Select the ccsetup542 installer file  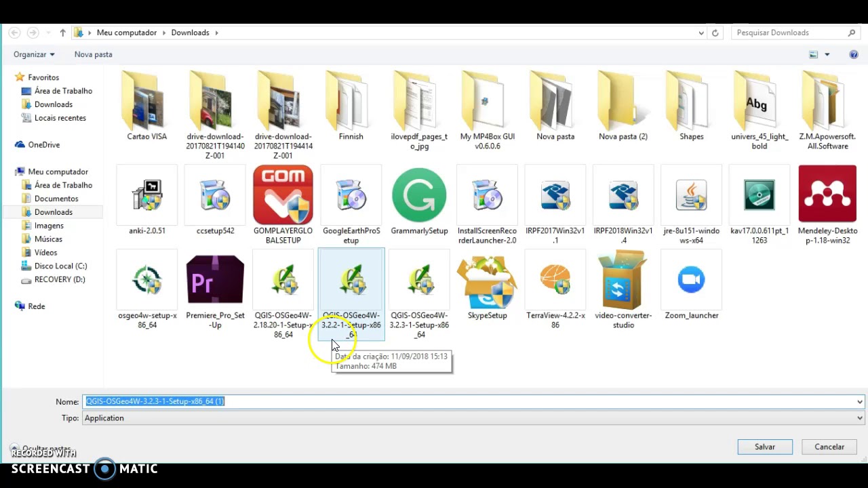(215, 201)
